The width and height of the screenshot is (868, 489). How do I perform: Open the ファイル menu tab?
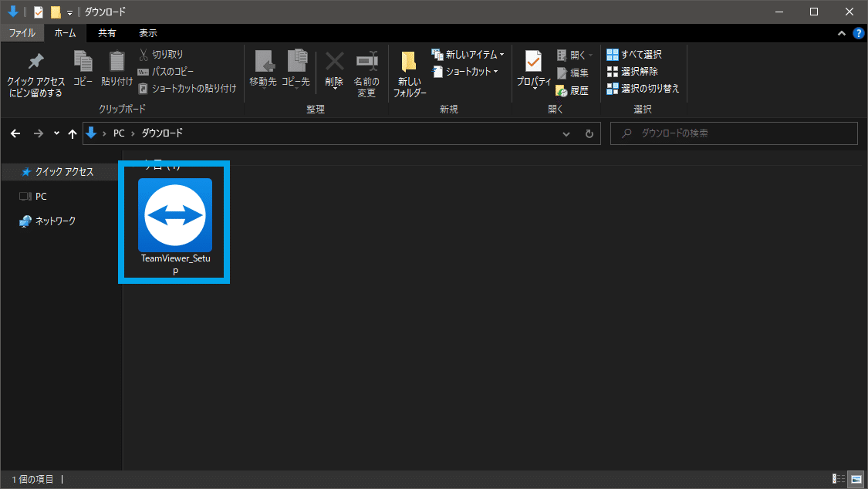pyautogui.click(x=22, y=33)
